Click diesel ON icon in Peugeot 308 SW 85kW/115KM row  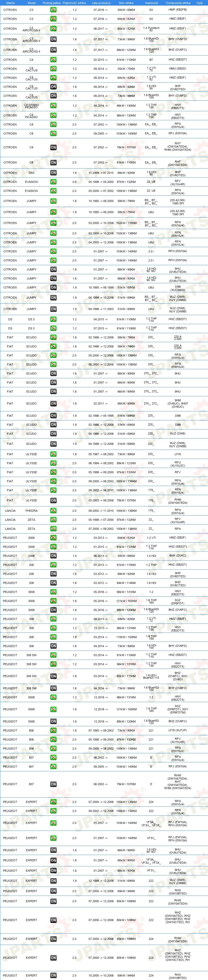click(x=53, y=676)
